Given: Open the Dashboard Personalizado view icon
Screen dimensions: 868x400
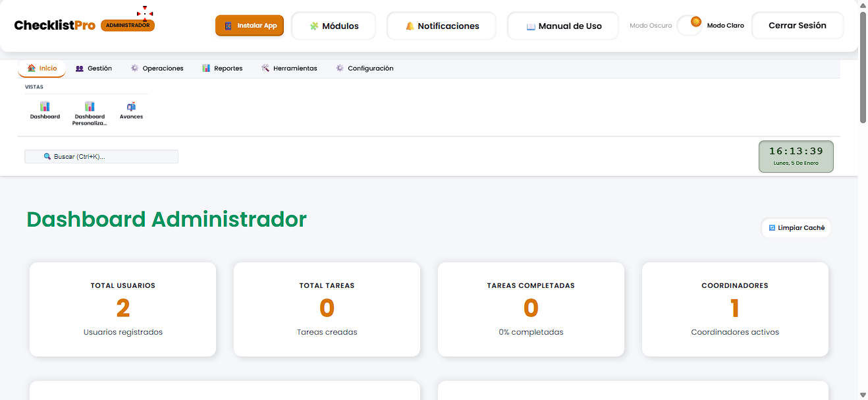Looking at the screenshot, I should pos(90,107).
